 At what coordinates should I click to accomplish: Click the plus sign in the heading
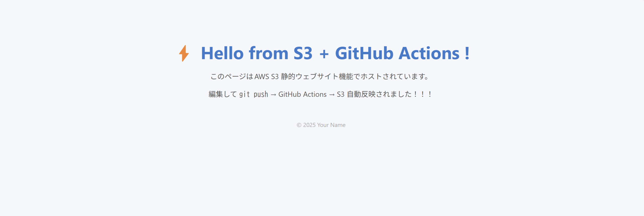[x=324, y=54]
